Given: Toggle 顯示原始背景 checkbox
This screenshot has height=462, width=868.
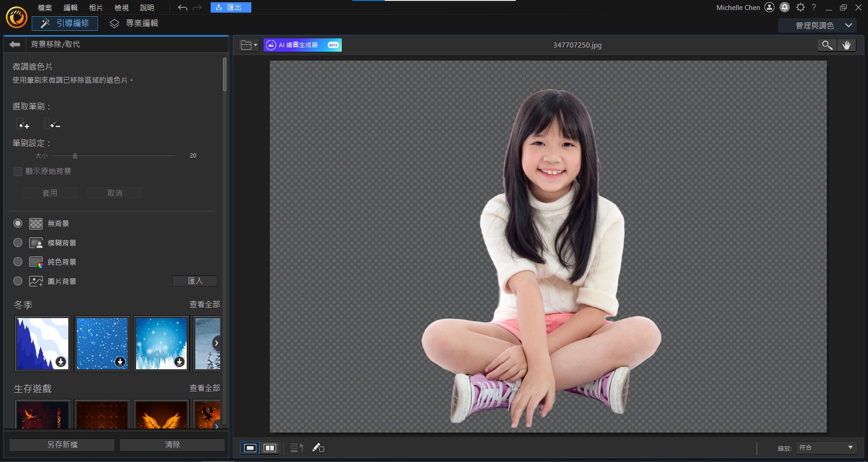Looking at the screenshot, I should pos(18,171).
